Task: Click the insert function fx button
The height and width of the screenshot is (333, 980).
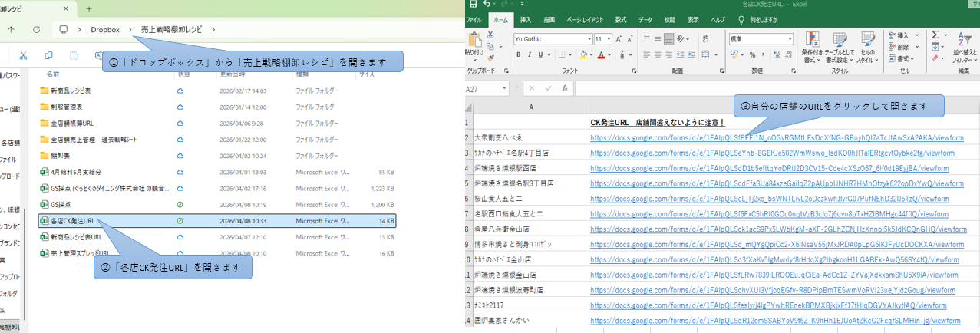Action: [564, 88]
